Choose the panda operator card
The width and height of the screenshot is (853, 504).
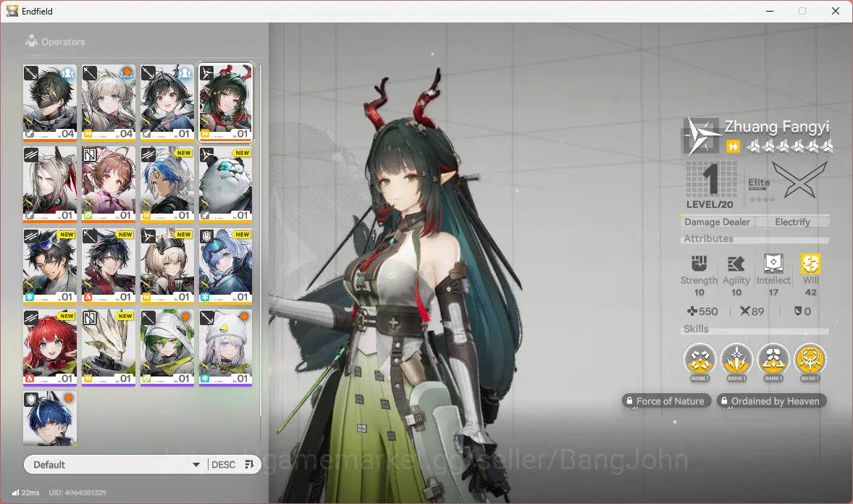(225, 184)
